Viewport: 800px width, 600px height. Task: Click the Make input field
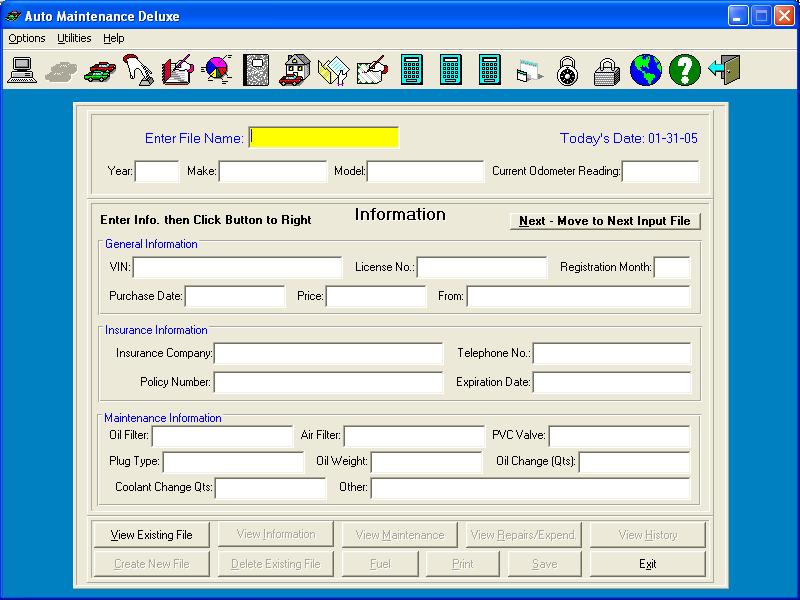coord(273,171)
